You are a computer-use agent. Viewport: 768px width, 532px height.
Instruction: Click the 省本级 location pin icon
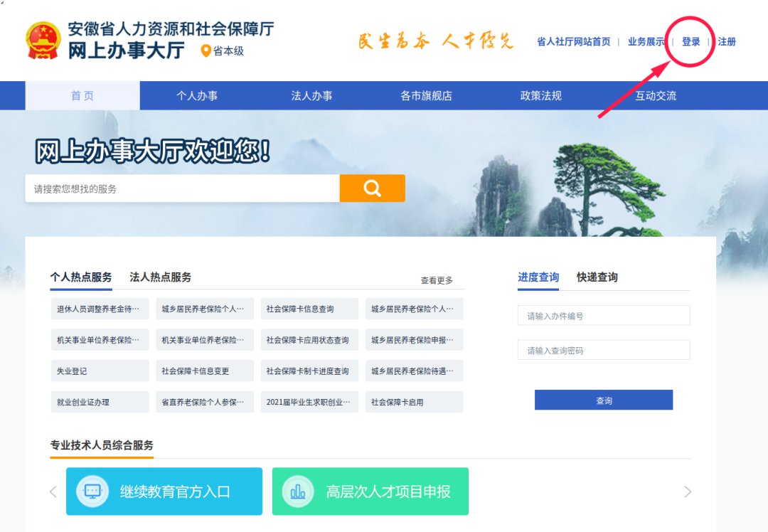tap(206, 51)
